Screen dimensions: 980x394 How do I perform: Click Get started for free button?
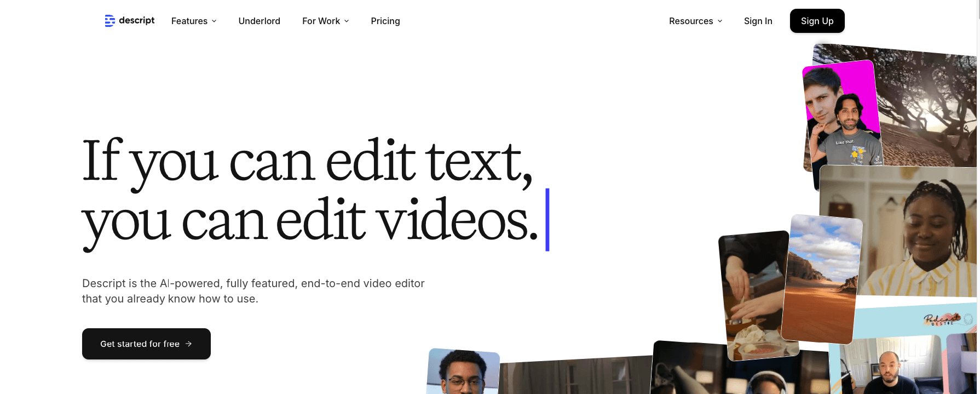(146, 344)
